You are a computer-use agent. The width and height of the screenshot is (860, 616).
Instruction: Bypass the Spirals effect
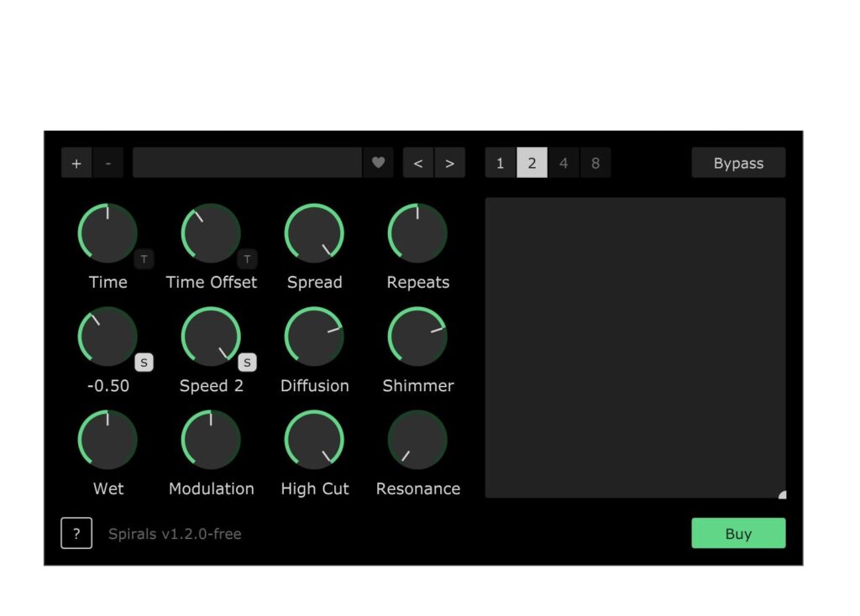point(738,163)
